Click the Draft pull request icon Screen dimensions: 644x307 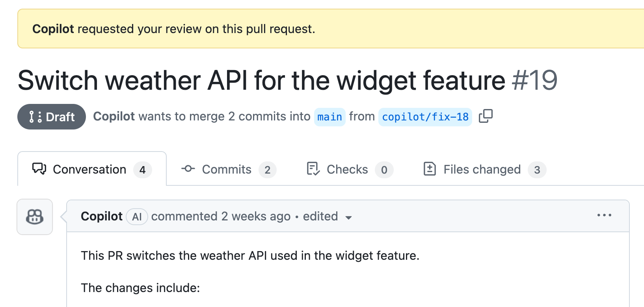pos(35,117)
